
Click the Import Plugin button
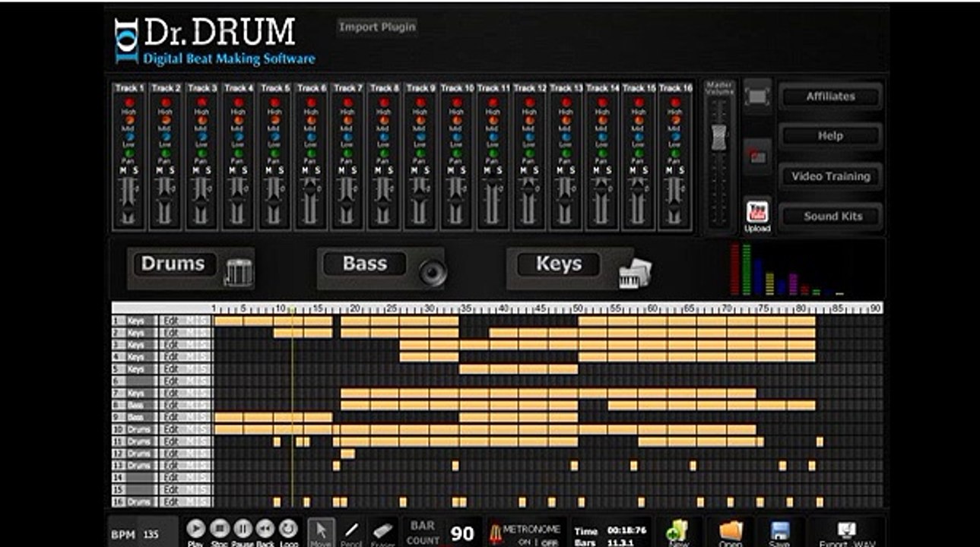point(378,27)
